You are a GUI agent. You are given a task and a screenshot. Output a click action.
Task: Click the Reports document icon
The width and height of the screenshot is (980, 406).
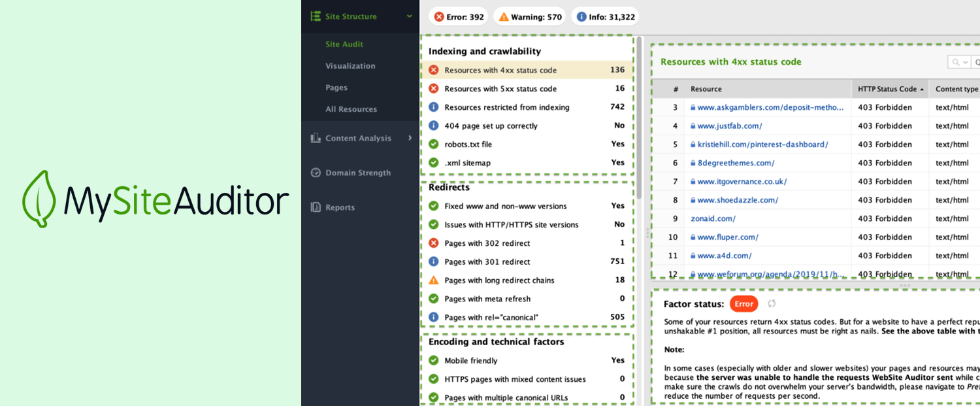click(316, 207)
